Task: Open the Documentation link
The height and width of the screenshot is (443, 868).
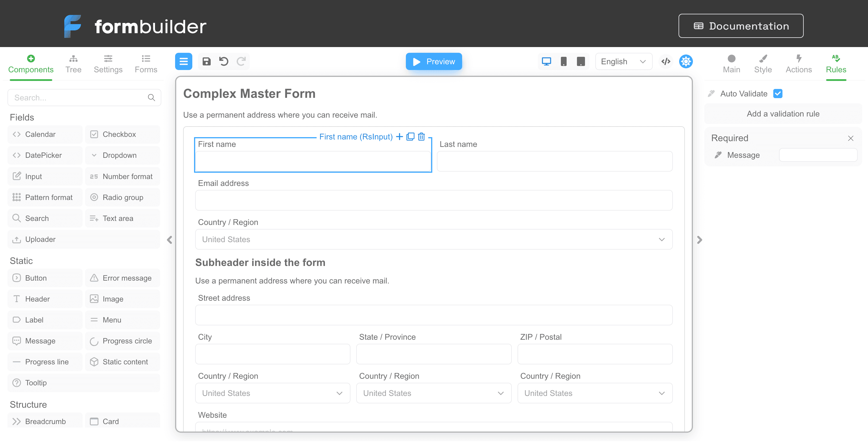Action: click(741, 26)
